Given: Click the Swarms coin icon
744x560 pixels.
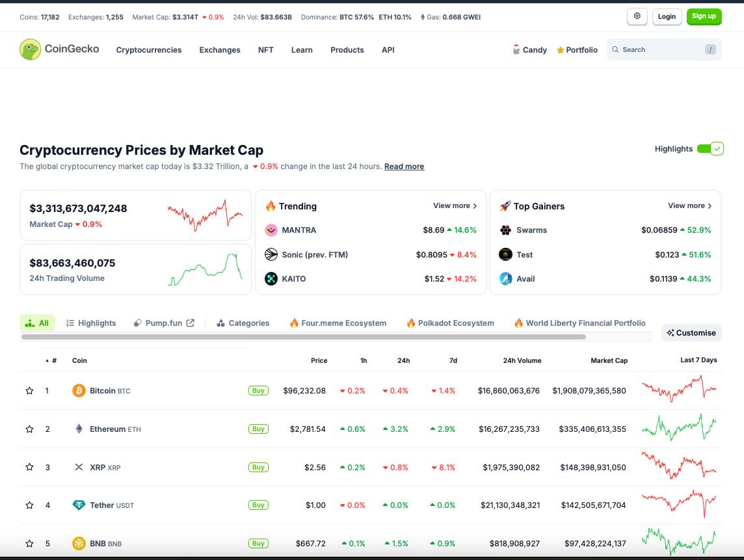Looking at the screenshot, I should tap(506, 230).
